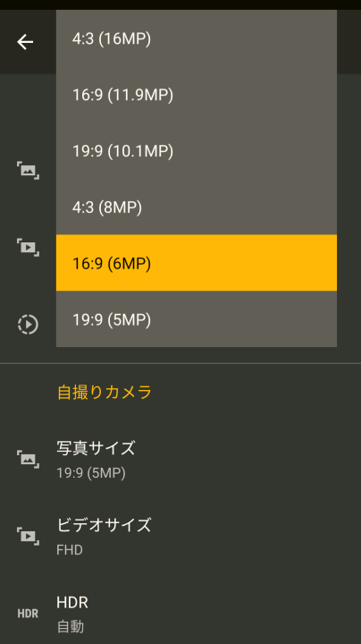Tap the 自撮りカメラ section header
Image resolution: width=361 pixels, height=644 pixels.
(105, 393)
